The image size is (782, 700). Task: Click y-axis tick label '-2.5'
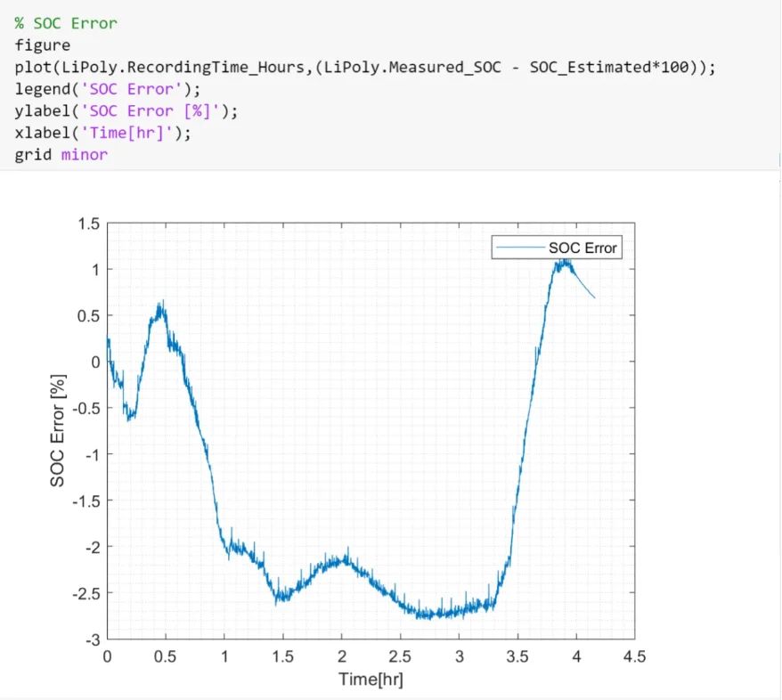(86, 594)
